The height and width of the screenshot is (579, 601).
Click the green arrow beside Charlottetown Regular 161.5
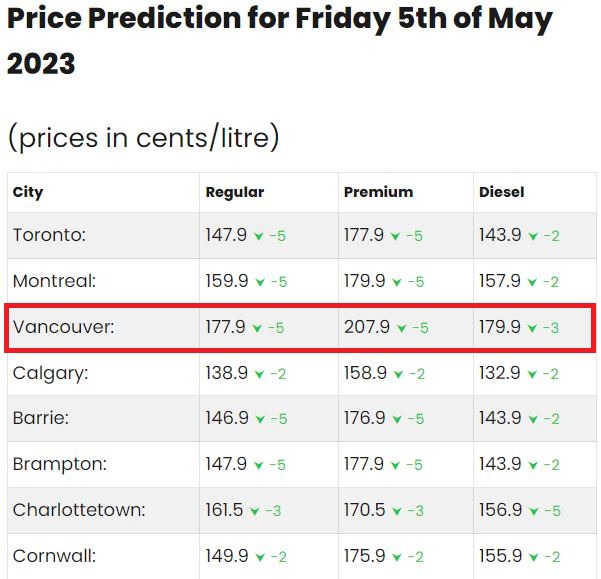pos(255,511)
